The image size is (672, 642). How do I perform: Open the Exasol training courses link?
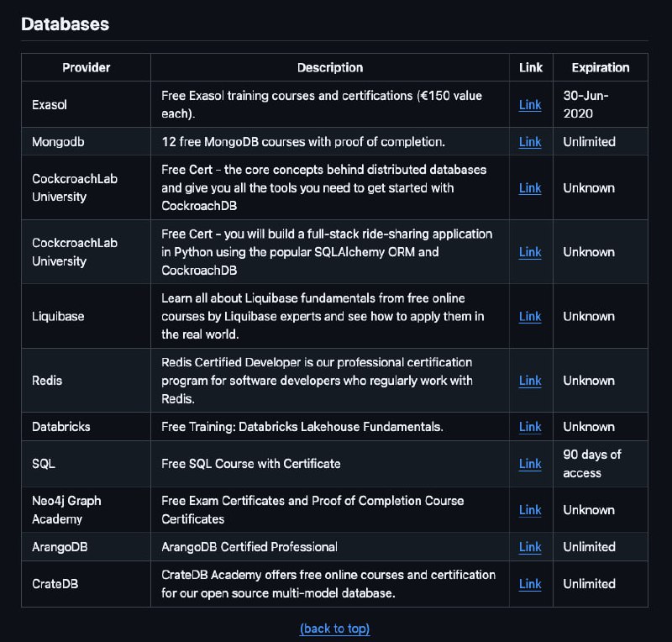(530, 105)
